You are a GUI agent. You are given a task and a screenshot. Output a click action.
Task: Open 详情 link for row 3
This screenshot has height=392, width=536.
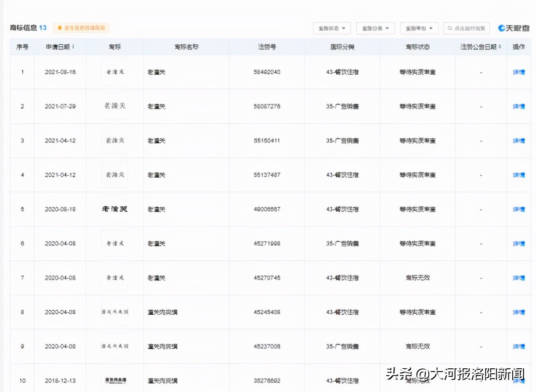[519, 141]
